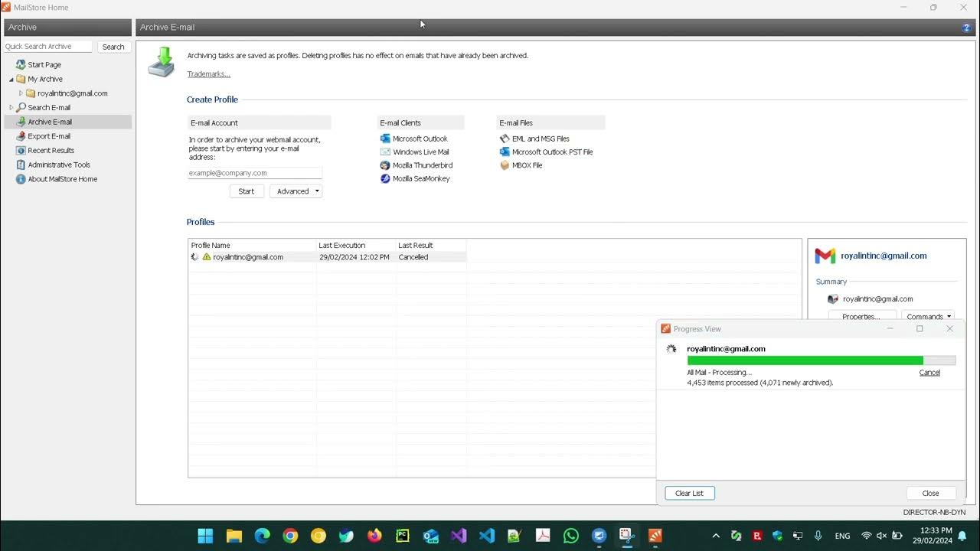The image size is (980, 551).
Task: Open the Recent Results icon
Action: pyautogui.click(x=21, y=151)
